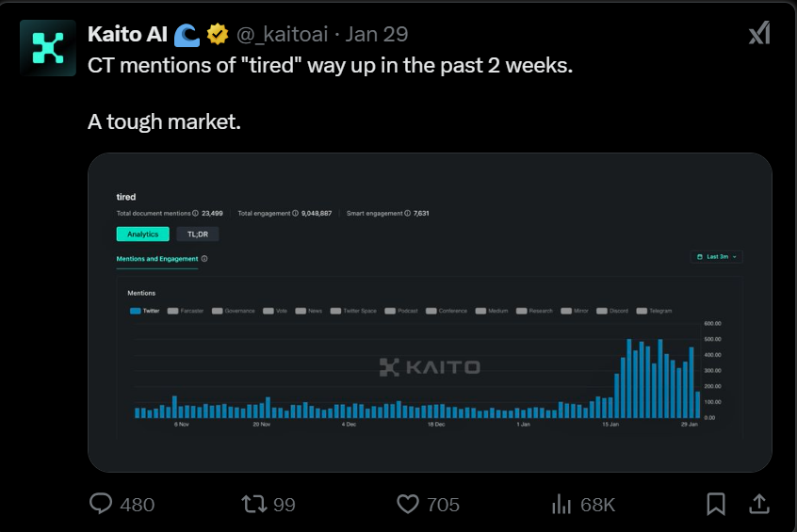Switch to the TL;DR tab
Screen dimensions: 797x532
(197, 234)
